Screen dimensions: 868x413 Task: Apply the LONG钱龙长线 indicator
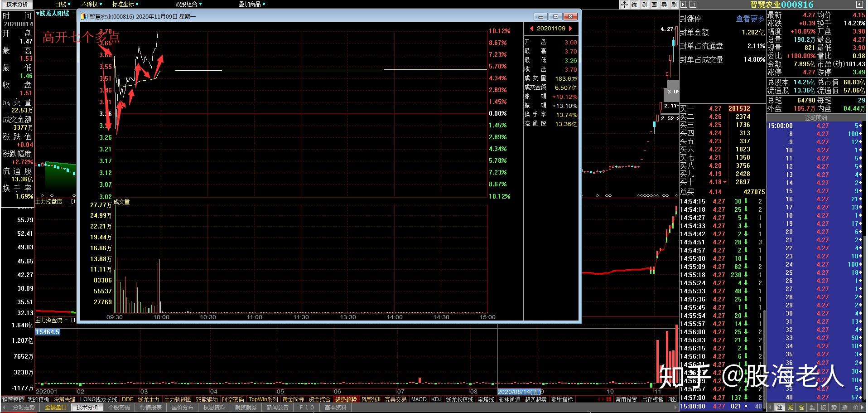tap(99, 399)
